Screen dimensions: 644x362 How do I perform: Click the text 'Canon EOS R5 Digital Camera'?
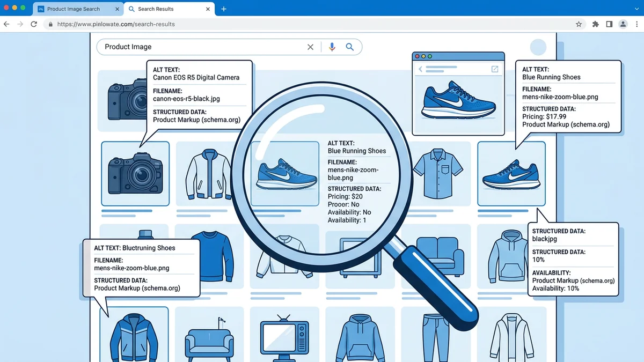pyautogui.click(x=196, y=77)
